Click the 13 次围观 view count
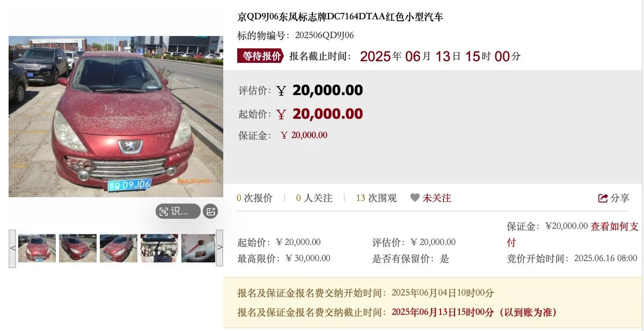 pos(376,198)
